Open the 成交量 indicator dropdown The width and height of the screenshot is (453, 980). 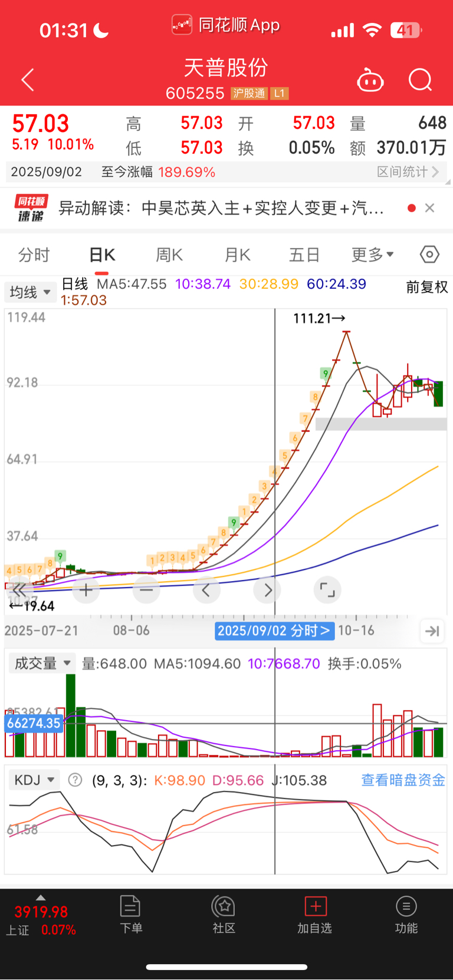pyautogui.click(x=42, y=664)
